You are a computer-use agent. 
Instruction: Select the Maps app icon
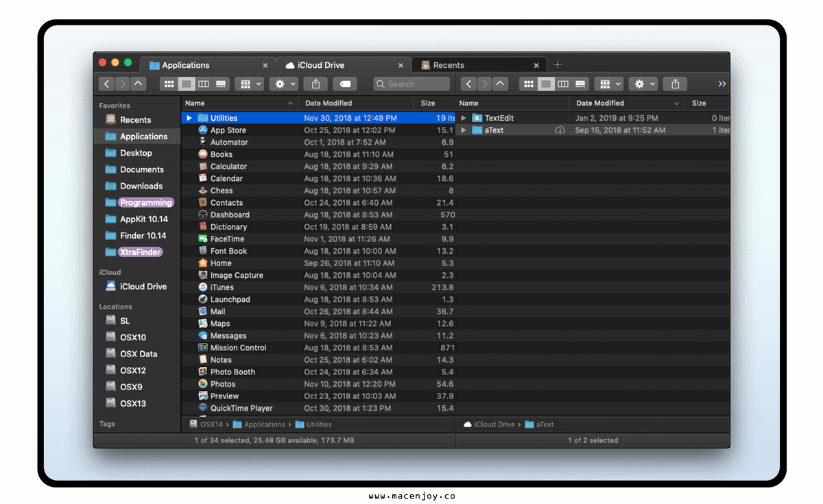tap(203, 324)
